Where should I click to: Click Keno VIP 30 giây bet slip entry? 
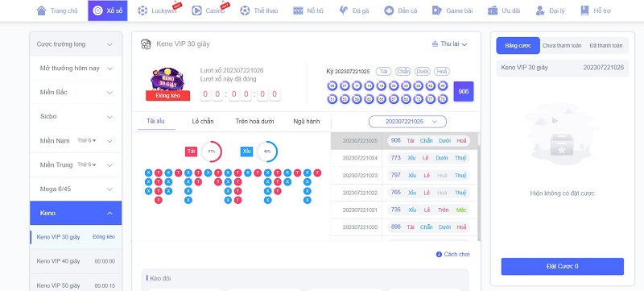tap(562, 68)
